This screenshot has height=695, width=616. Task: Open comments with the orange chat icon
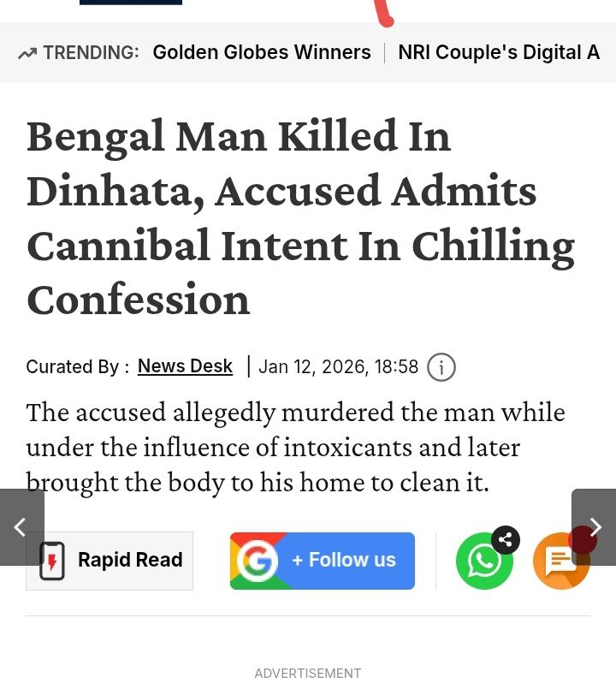[560, 563]
